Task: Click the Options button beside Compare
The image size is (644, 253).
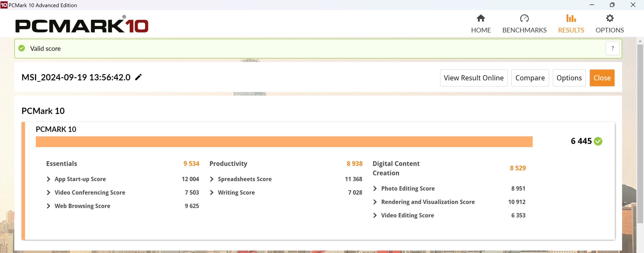Action: coord(569,78)
